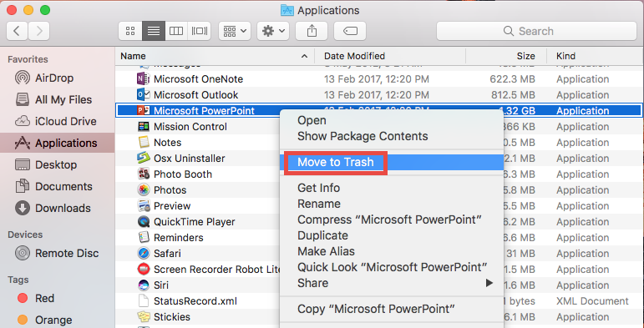This screenshot has height=328, width=644.
Task: Select the Microsoft Outlook app icon
Action: [144, 95]
